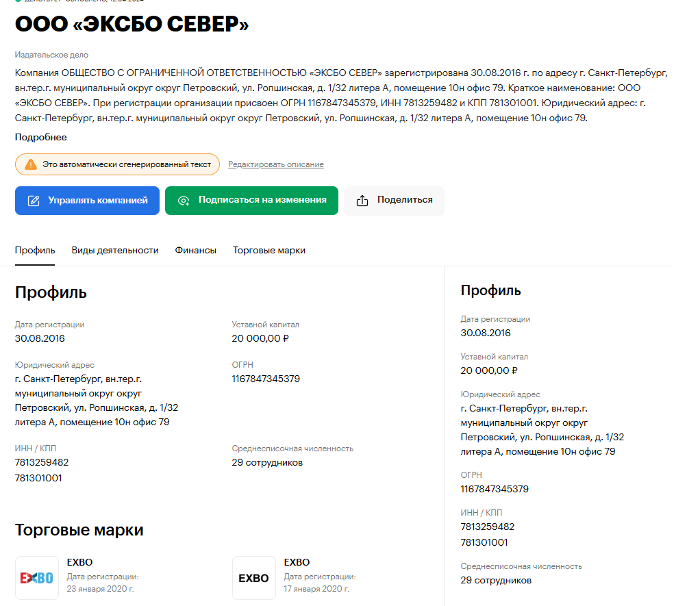This screenshot has height=606, width=700.
Task: Click the Торговые марки section heading
Action: [x=79, y=530]
